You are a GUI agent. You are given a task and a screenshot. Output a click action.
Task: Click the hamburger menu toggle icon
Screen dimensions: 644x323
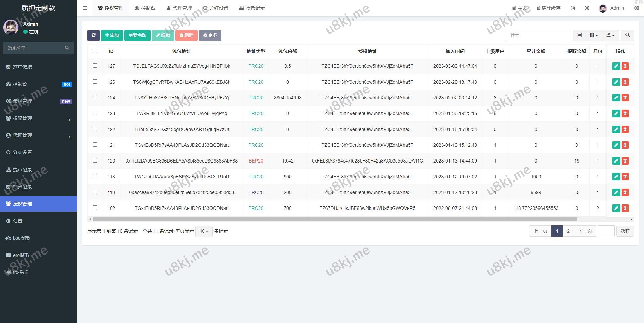tap(85, 8)
